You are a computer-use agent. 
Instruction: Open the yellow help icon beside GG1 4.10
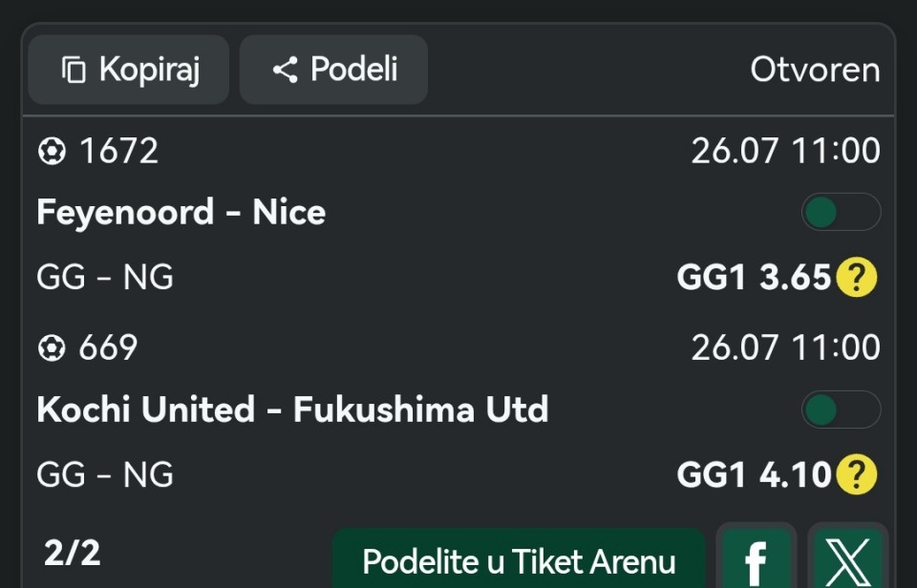pos(857,474)
